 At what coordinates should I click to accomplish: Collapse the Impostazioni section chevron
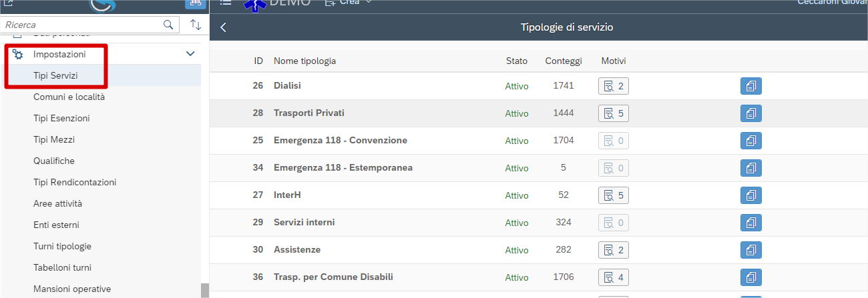[190, 54]
